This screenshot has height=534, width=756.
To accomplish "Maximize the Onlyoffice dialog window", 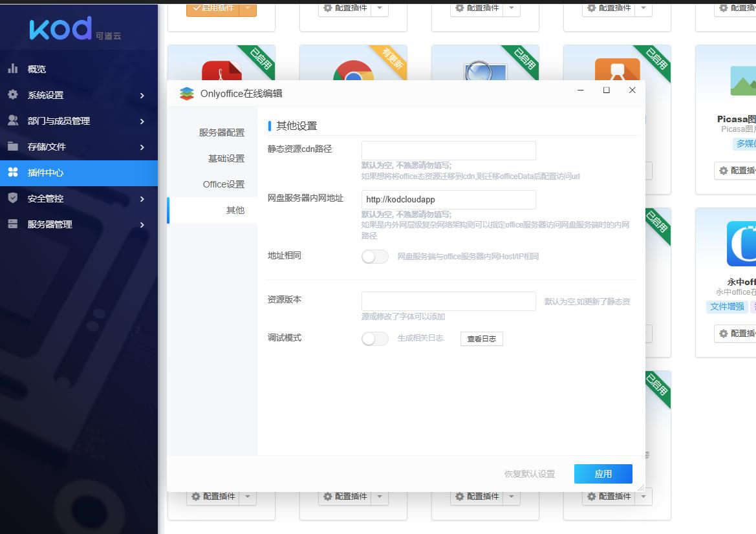I will click(x=607, y=90).
